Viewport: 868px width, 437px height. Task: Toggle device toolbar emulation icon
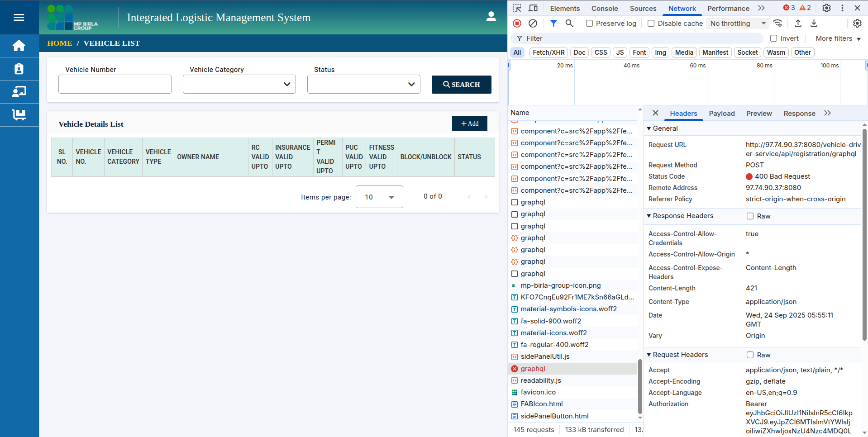[x=533, y=8]
